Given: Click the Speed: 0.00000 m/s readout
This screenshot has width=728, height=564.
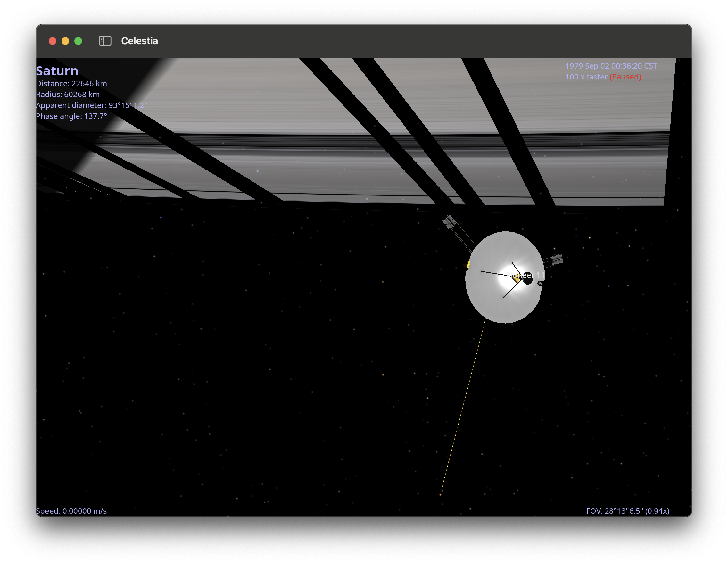Looking at the screenshot, I should (x=71, y=510).
